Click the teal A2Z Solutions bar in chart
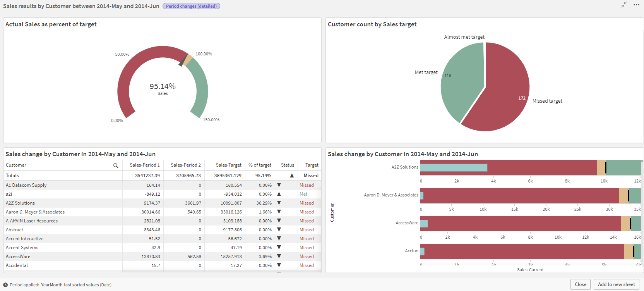 (x=453, y=167)
